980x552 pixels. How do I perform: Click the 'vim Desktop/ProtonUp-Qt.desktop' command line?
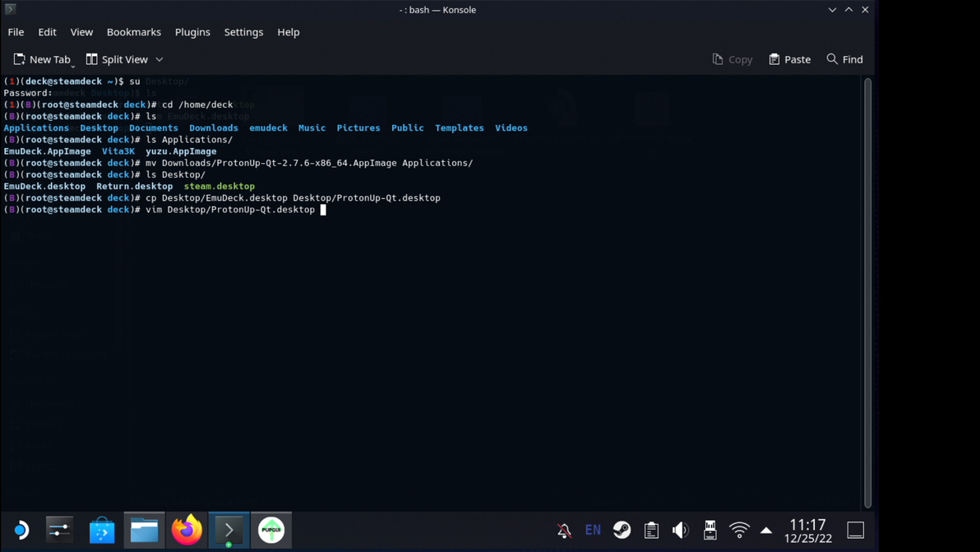[x=230, y=210]
